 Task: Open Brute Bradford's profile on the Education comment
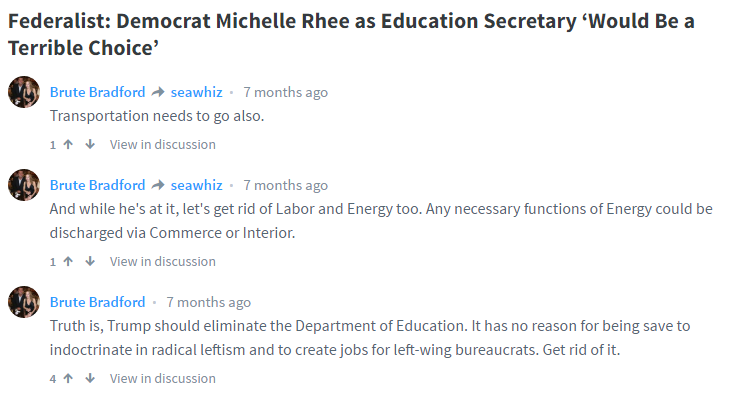(x=97, y=302)
